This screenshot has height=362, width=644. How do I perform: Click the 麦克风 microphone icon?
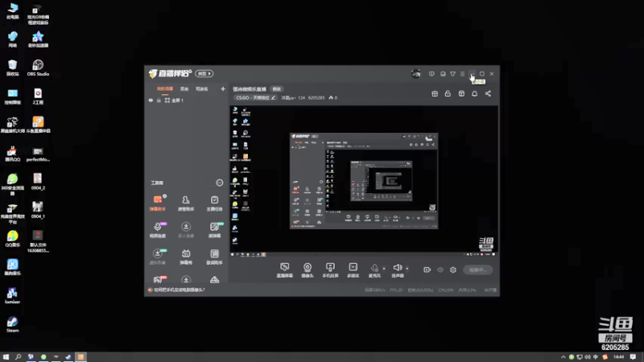click(374, 268)
